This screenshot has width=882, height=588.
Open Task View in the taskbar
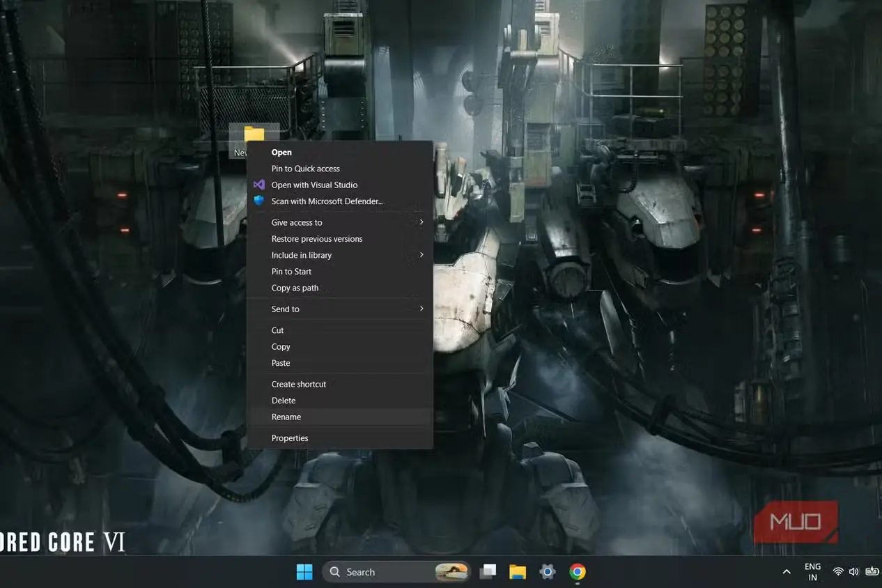click(x=488, y=572)
